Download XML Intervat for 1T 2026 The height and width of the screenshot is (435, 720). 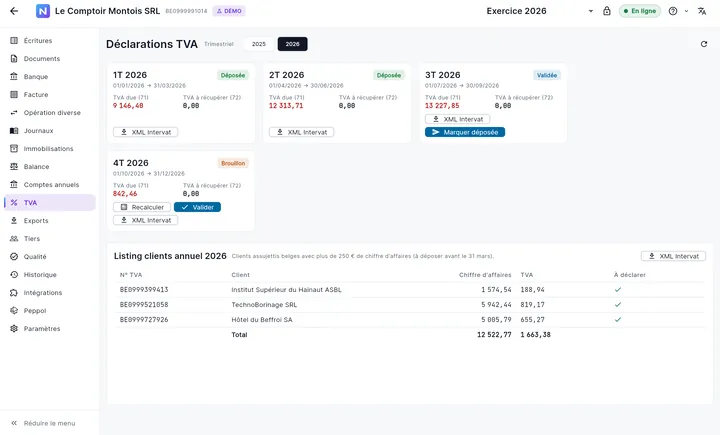click(x=146, y=132)
